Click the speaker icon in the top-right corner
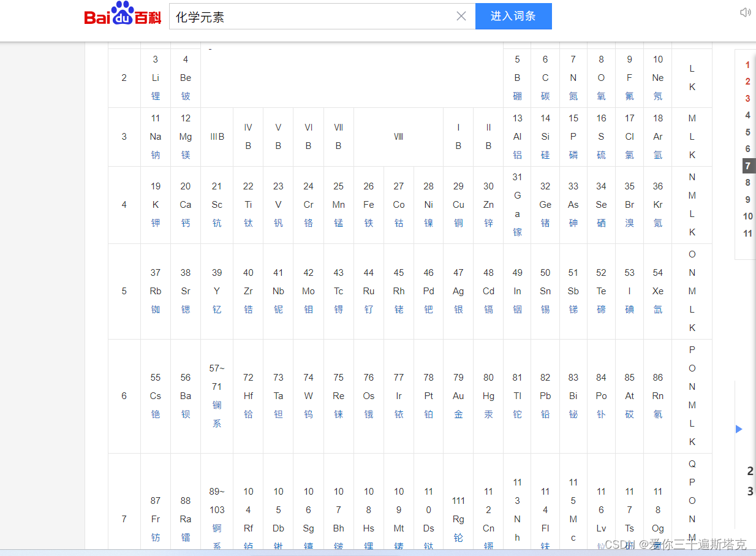The image size is (756, 556). (744, 12)
